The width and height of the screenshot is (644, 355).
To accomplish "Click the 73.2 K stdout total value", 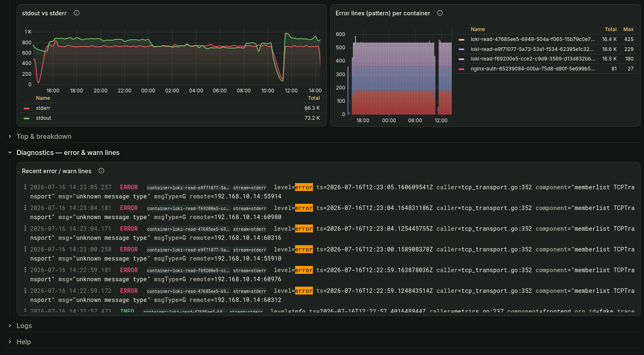I will pyautogui.click(x=312, y=118).
